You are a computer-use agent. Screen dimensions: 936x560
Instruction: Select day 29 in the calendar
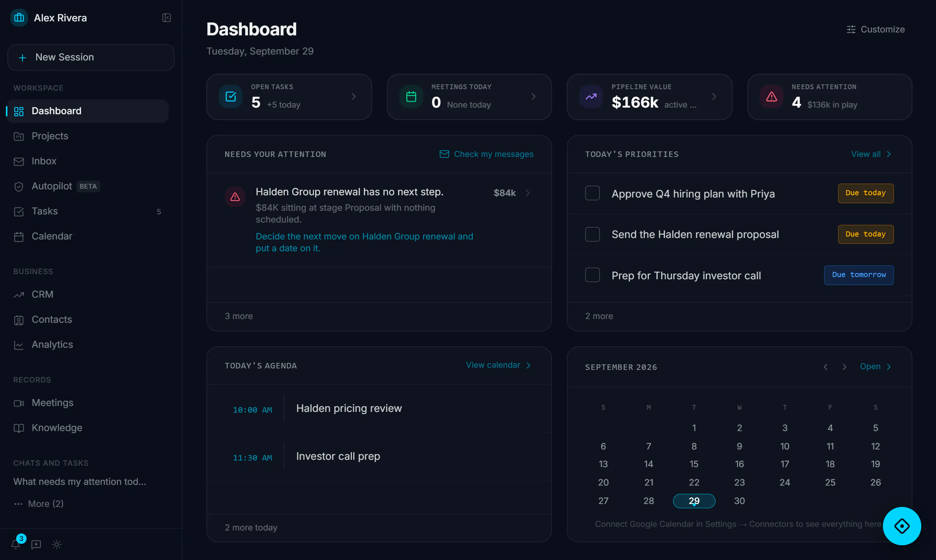(694, 501)
